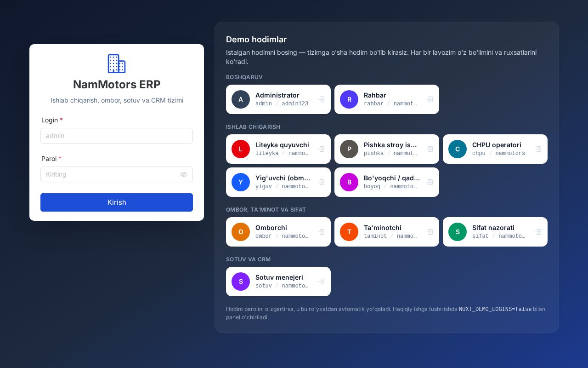Focus the Parol password field

117,174
